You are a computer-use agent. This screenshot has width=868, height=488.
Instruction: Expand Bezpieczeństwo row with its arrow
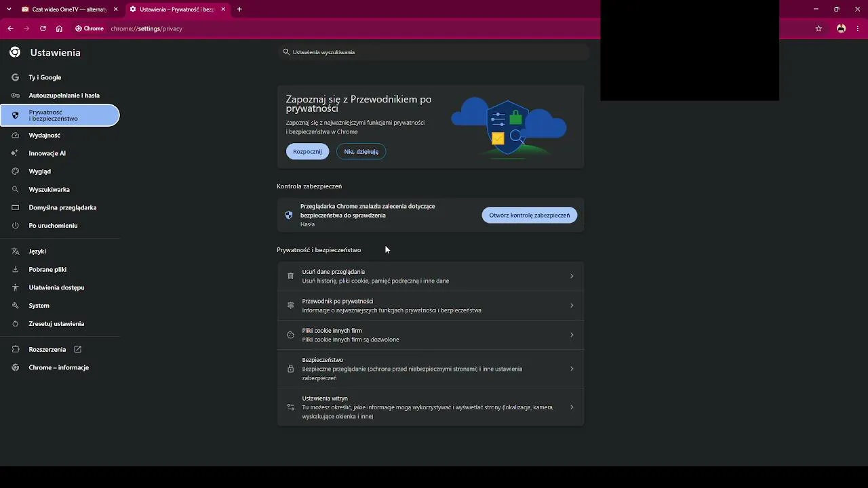(572, 369)
